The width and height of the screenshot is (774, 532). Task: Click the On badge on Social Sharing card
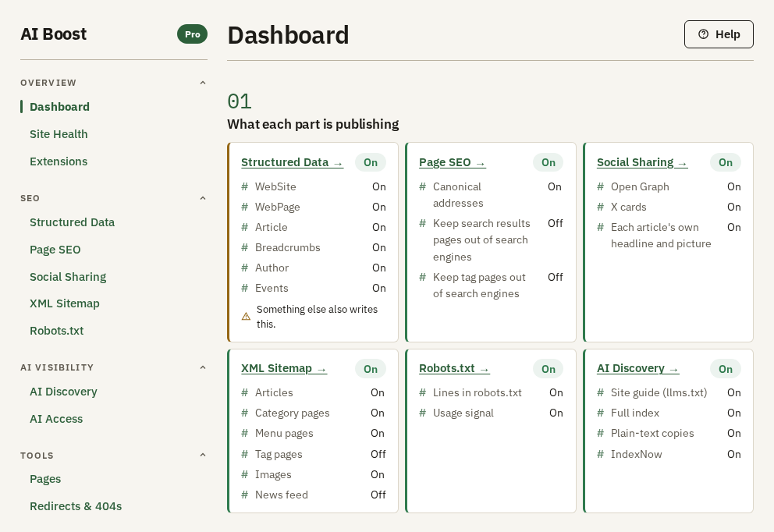(x=725, y=162)
